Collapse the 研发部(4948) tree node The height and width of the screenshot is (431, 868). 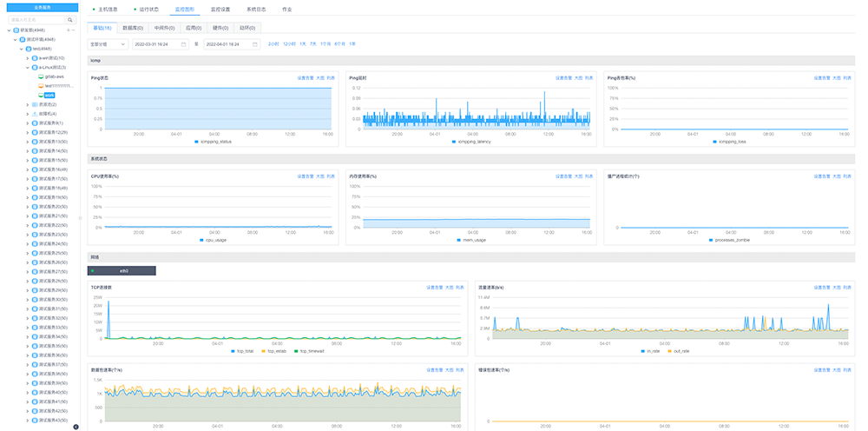(x=9, y=30)
